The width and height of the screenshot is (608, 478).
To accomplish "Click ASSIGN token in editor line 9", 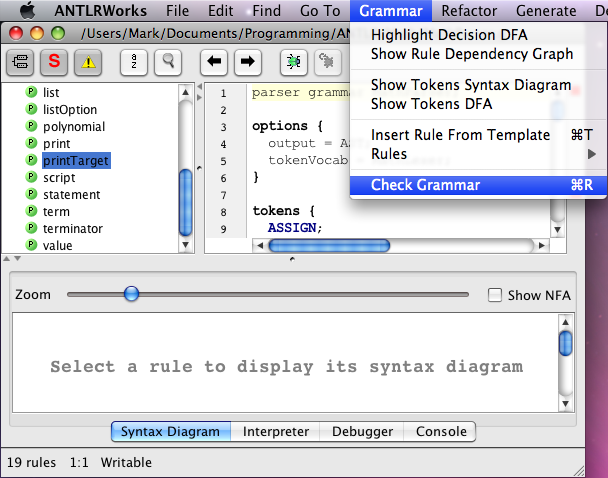I will click(x=292, y=228).
